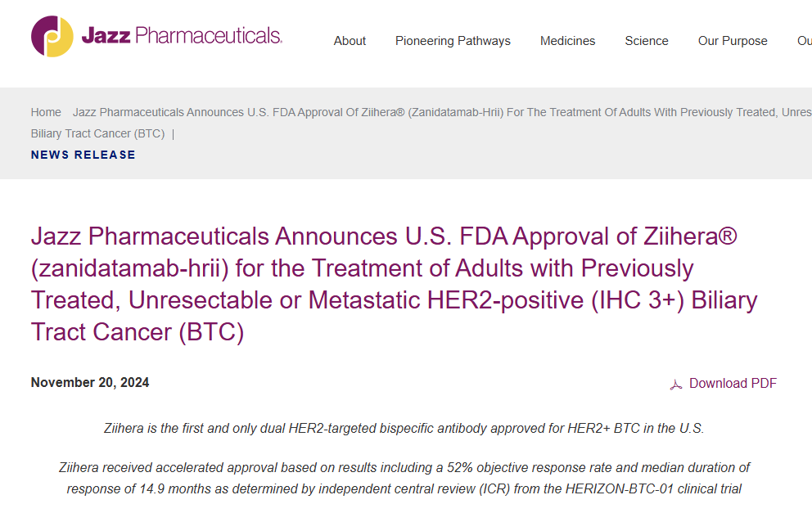Click 'Biliary Tract Cancer (BTC)' breadcrumb text
Image resolution: width=812 pixels, height=513 pixels.
[97, 133]
